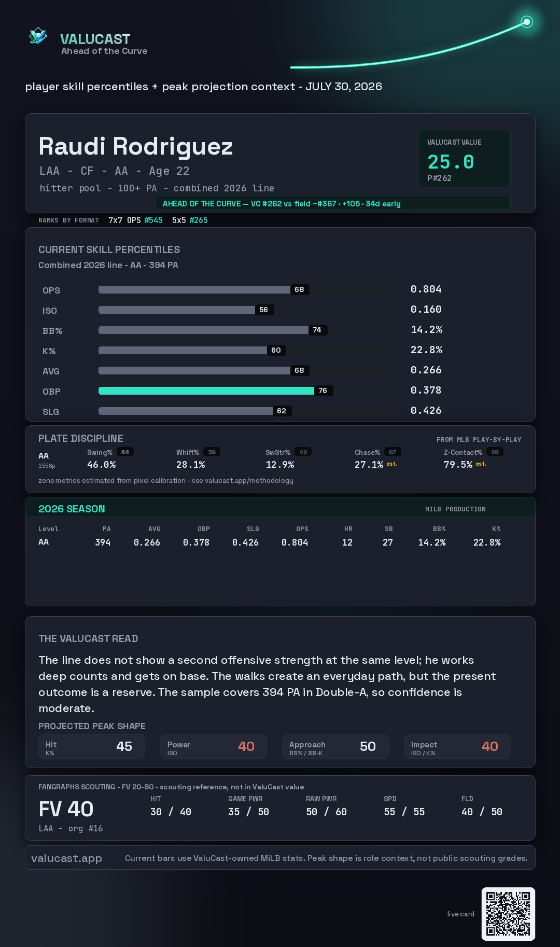Click the glowing curve endpoint marker

pyautogui.click(x=527, y=22)
